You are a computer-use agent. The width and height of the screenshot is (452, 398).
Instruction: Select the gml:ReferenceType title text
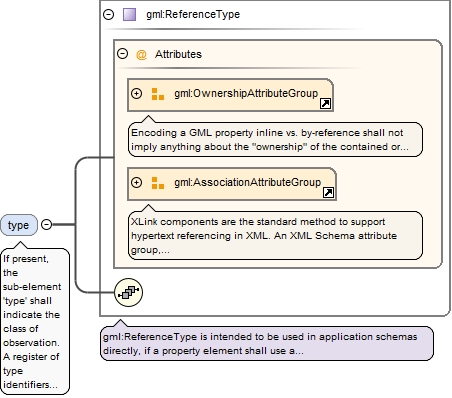pyautogui.click(x=193, y=14)
